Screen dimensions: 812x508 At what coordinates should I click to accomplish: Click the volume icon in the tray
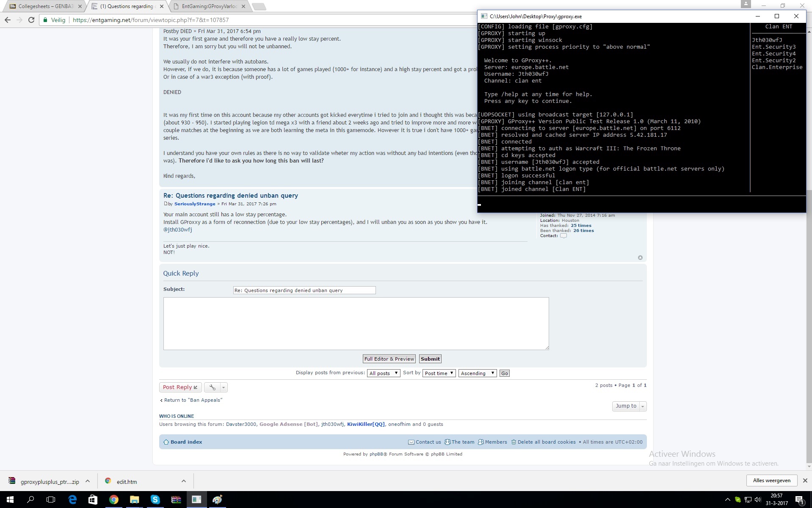tap(758, 500)
